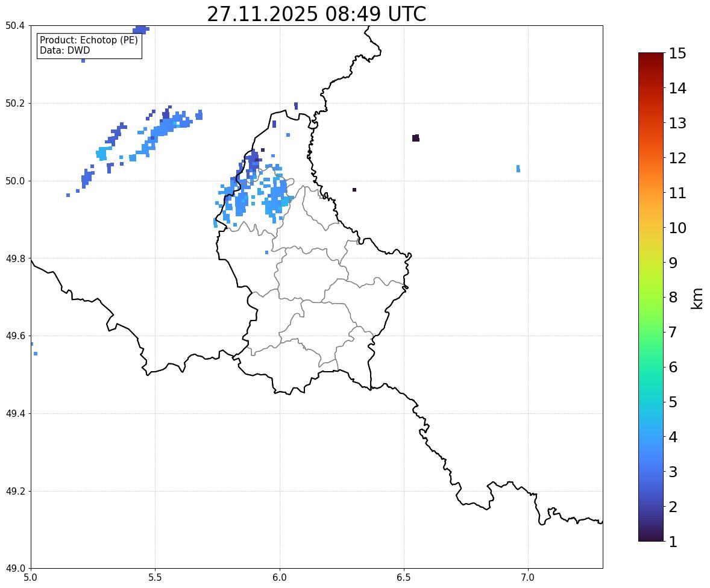Click the colorbar label 4

(x=673, y=437)
